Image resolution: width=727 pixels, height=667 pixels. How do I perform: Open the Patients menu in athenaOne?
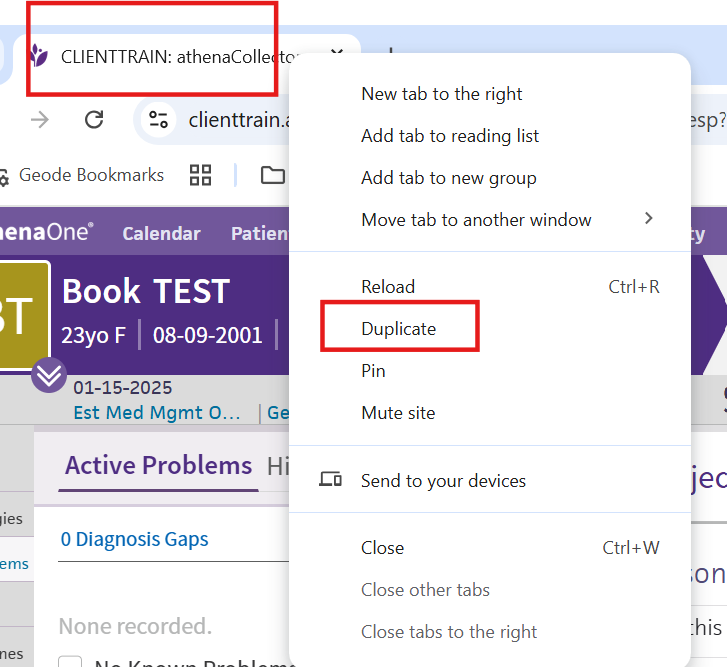[x=260, y=233]
